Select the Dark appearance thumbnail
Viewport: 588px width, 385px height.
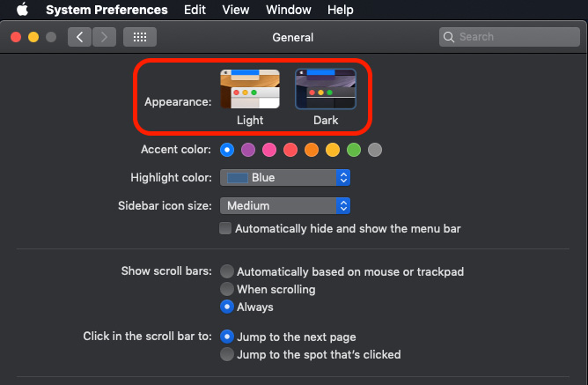(x=326, y=89)
